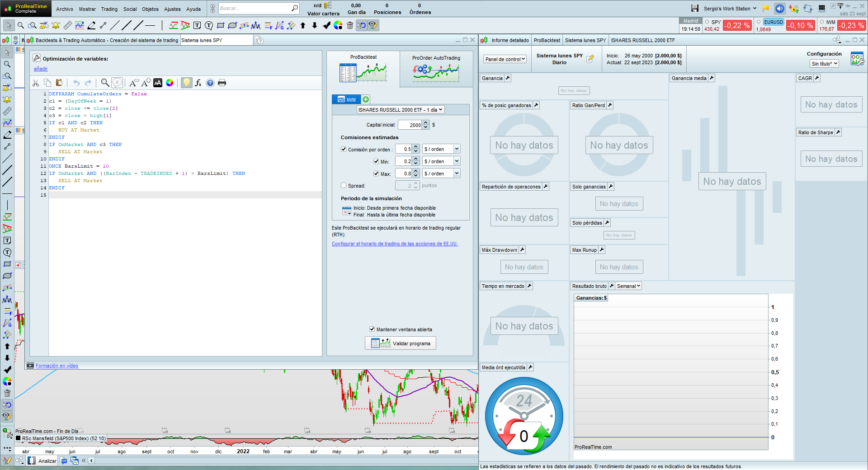Select the IWM radio button in ticker bar
Image resolution: width=868 pixels, height=470 pixels.
click(822, 22)
